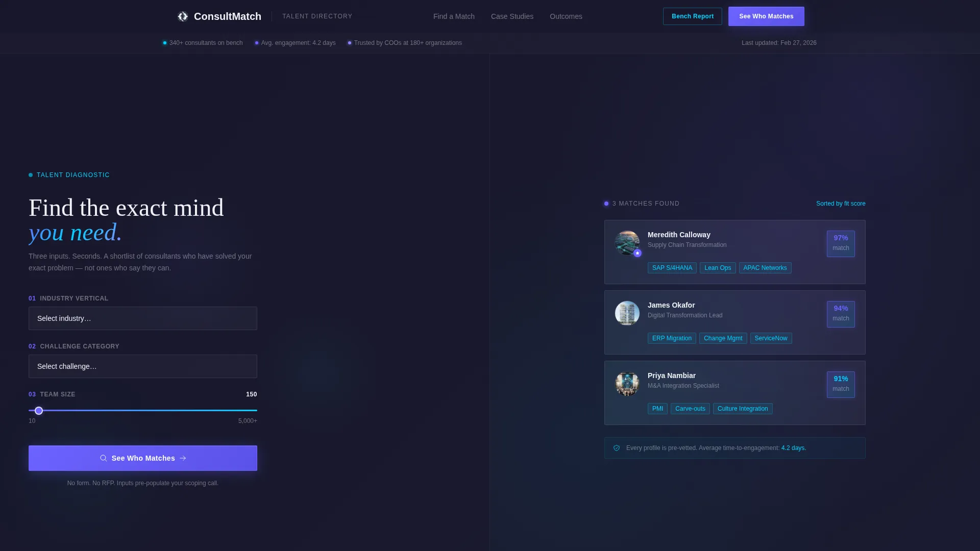Click 'Supply Chain Transformation' subtitle
This screenshot has height=551, width=980.
(x=687, y=245)
